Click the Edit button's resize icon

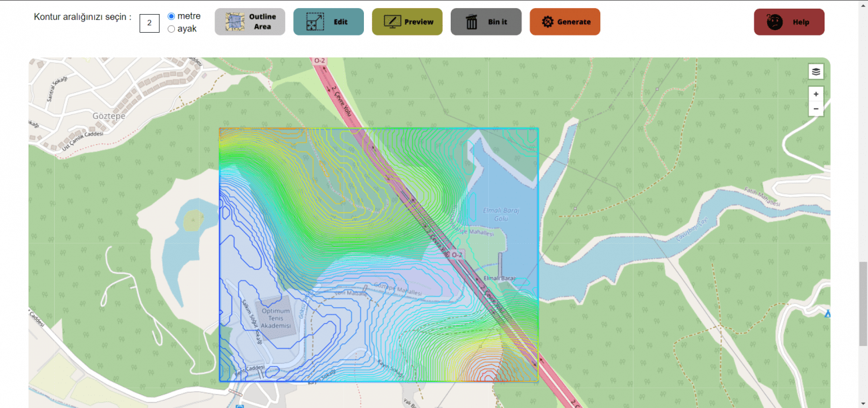pyautogui.click(x=311, y=22)
